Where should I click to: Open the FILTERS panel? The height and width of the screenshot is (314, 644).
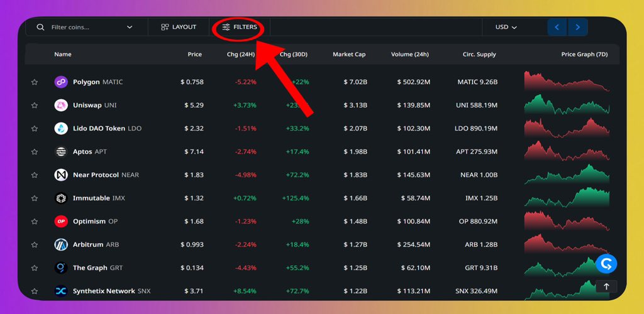point(240,27)
